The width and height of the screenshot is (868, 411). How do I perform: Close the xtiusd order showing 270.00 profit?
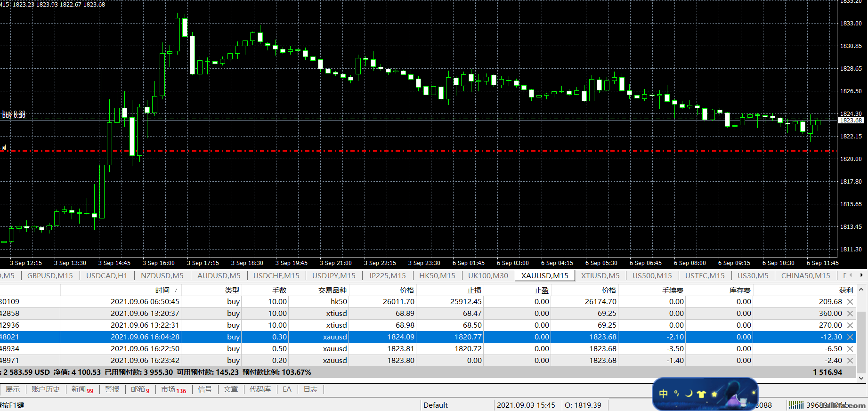point(850,325)
